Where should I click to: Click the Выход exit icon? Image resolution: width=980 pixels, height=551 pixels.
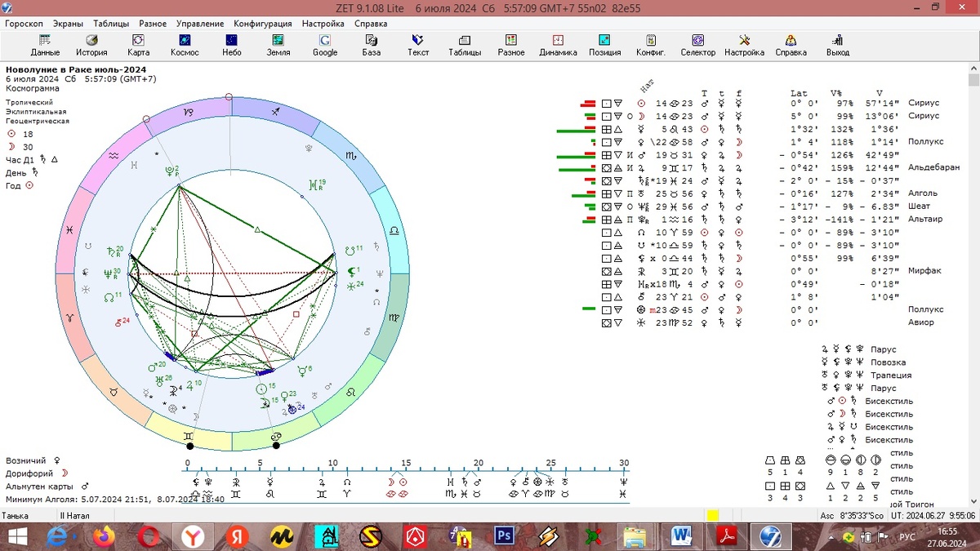coord(837,45)
